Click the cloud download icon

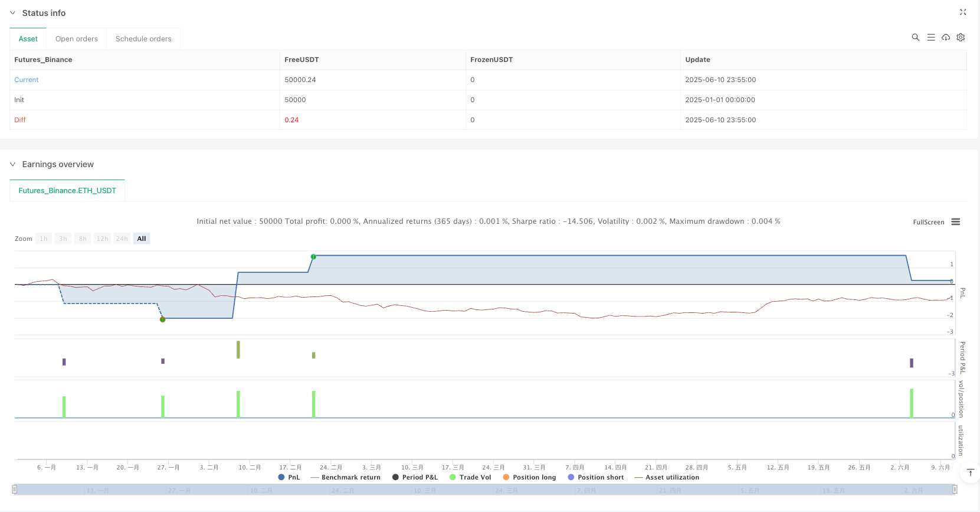click(946, 37)
